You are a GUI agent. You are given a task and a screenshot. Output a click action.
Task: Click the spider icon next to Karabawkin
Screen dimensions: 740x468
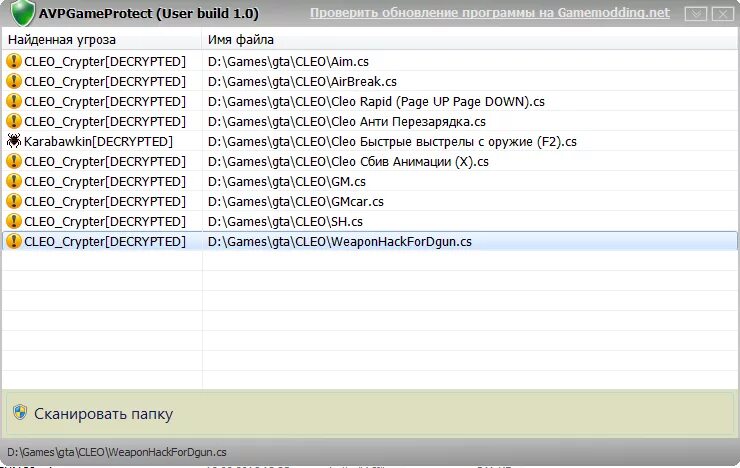14,141
